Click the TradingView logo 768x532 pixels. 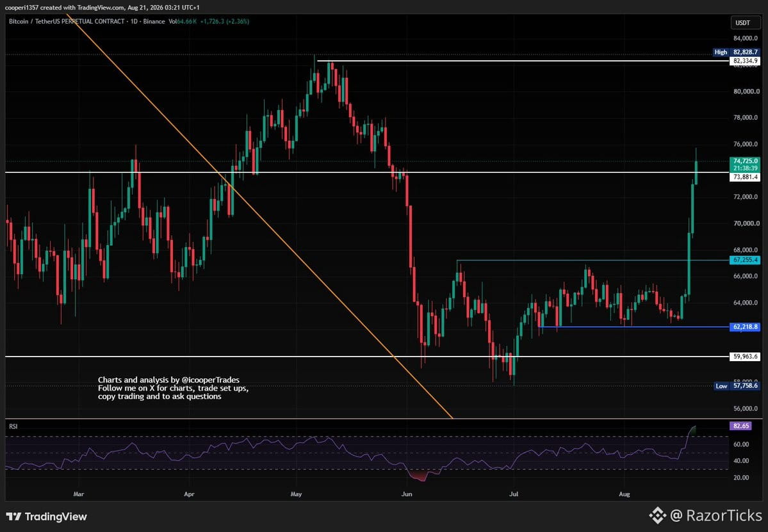[x=47, y=517]
